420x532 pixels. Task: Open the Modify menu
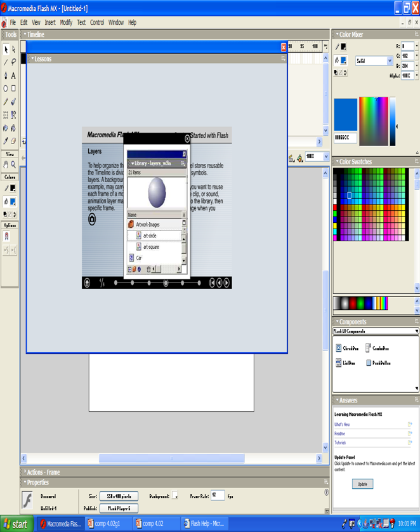pyautogui.click(x=66, y=22)
